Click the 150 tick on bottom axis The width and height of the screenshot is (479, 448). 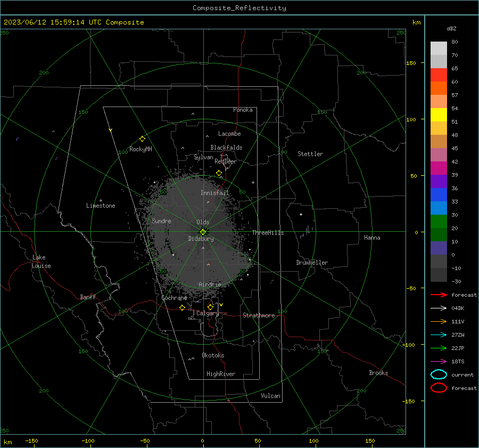pyautogui.click(x=370, y=441)
